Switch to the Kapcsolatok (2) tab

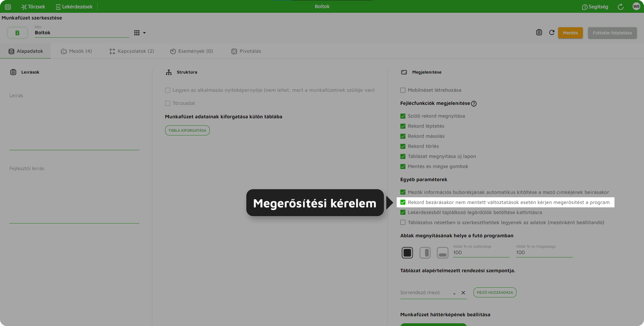click(132, 51)
